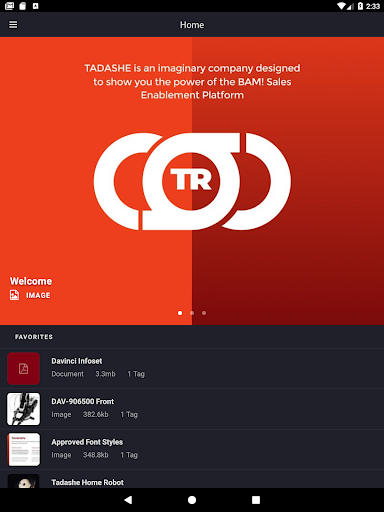Tap the Home title in the header
The image size is (384, 512).
tap(192, 25)
